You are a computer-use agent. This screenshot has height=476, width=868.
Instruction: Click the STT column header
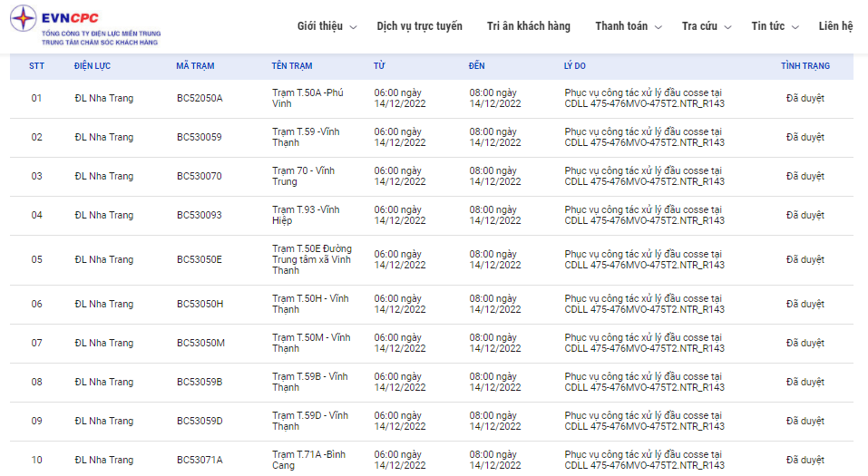36,66
